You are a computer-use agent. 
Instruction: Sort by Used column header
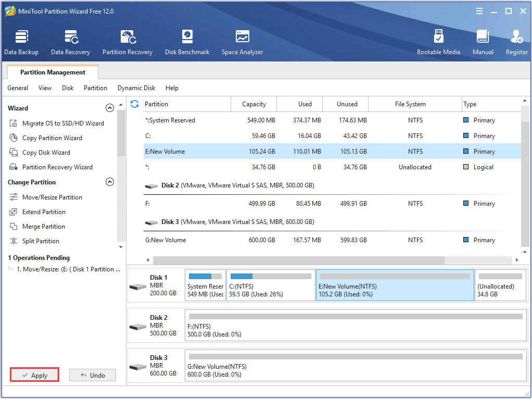tap(300, 104)
